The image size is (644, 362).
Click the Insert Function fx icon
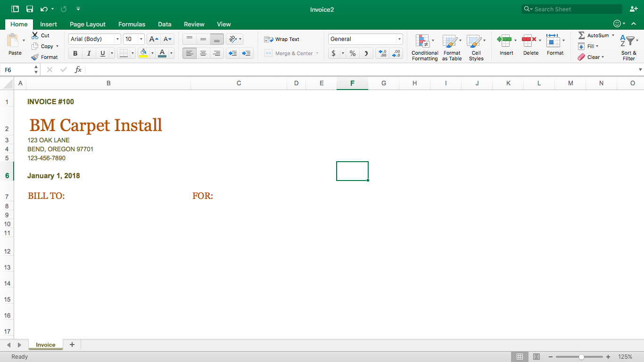point(78,69)
